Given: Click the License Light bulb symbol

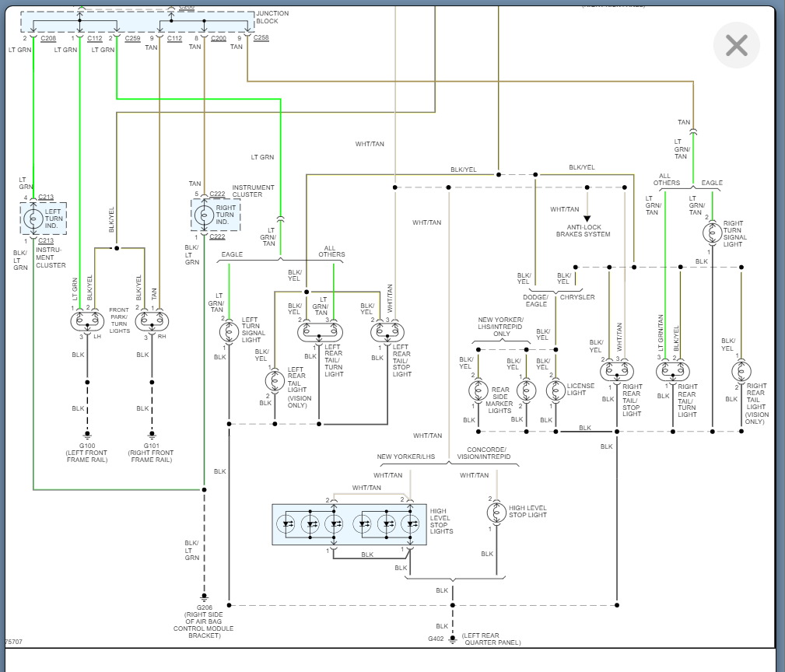Looking at the screenshot, I should click(555, 390).
